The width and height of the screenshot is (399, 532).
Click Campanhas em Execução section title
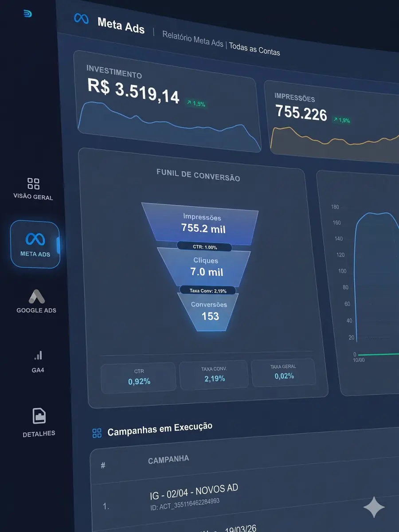coord(160,429)
